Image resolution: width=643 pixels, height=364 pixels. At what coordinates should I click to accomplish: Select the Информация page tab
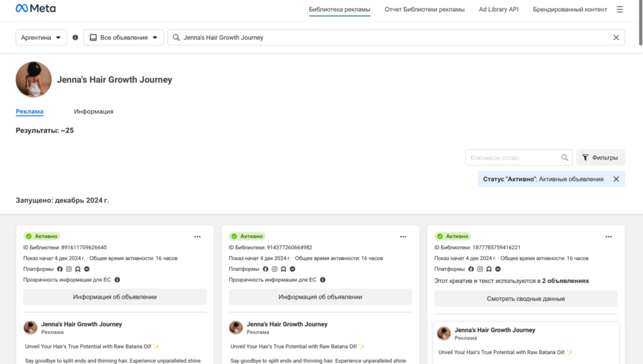94,112
